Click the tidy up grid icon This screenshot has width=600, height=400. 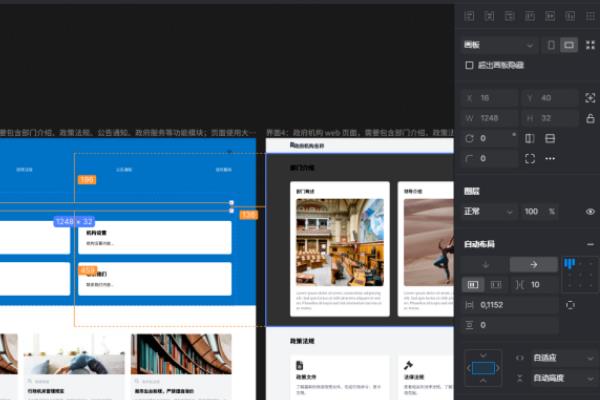[x=590, y=16]
